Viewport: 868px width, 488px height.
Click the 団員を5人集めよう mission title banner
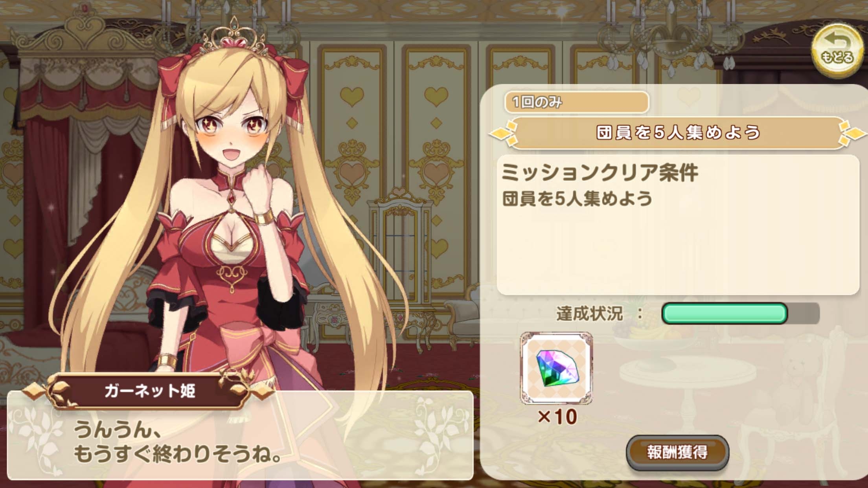[x=678, y=132]
